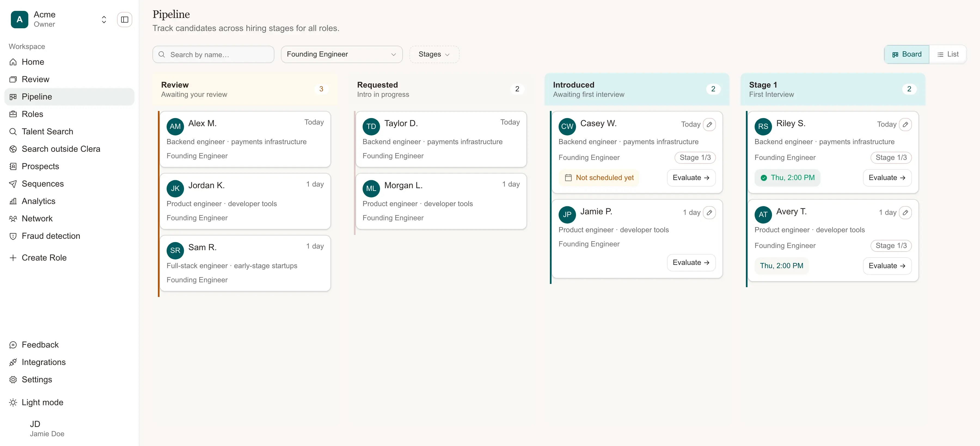This screenshot has height=446, width=980.
Task: Click Stage 1/3 badge on Riley S.
Action: 891,158
